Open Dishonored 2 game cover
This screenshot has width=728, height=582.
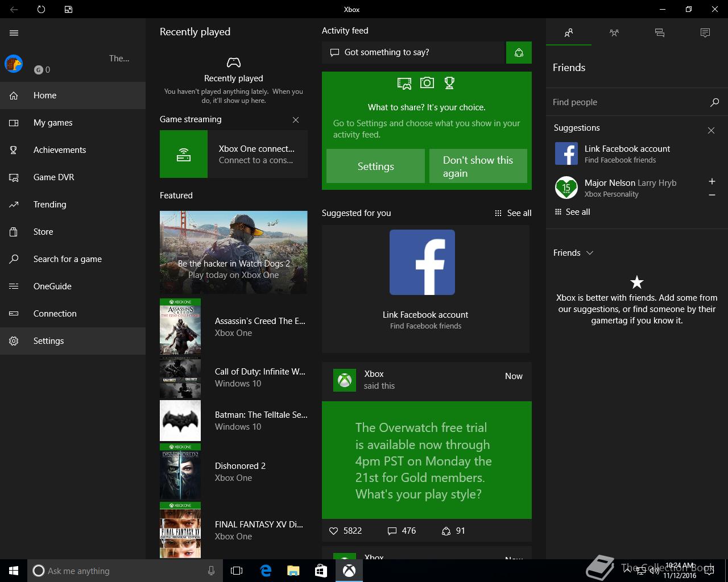tap(180, 472)
